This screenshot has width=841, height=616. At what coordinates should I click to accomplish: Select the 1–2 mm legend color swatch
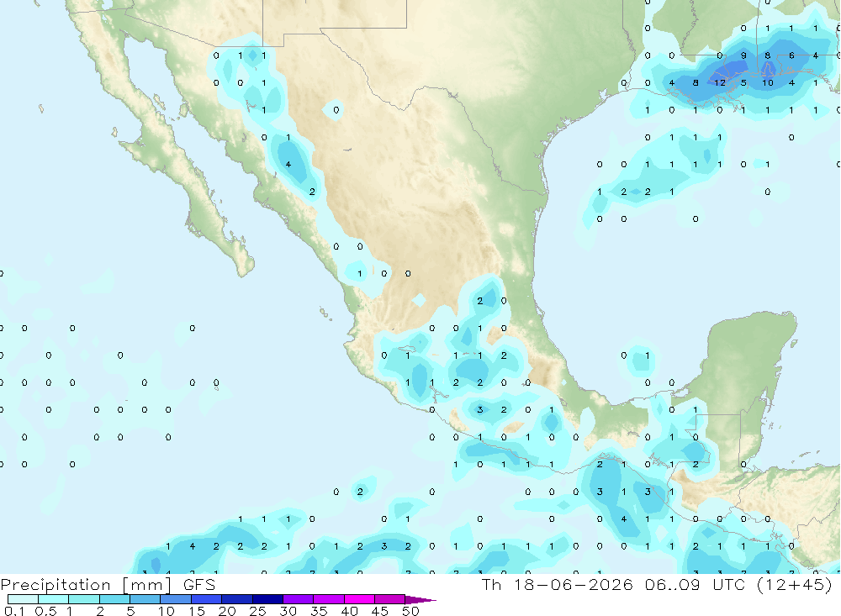[x=84, y=599]
